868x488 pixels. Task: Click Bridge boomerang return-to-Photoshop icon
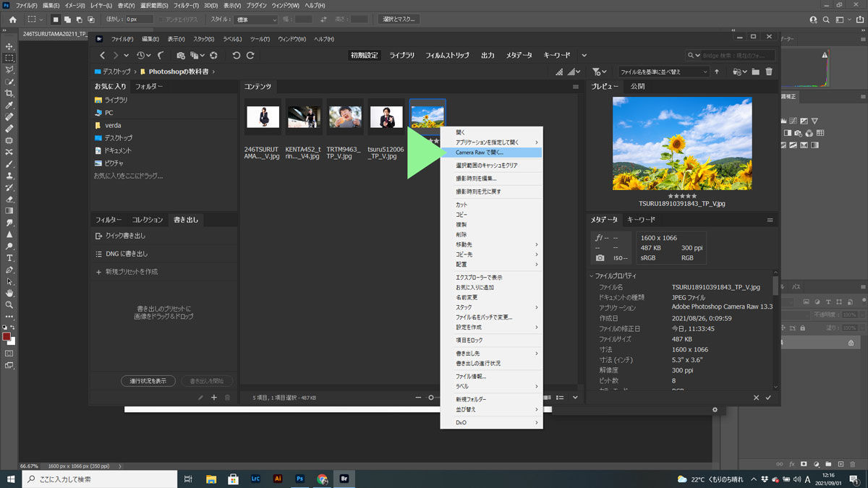pyautogui.click(x=161, y=55)
